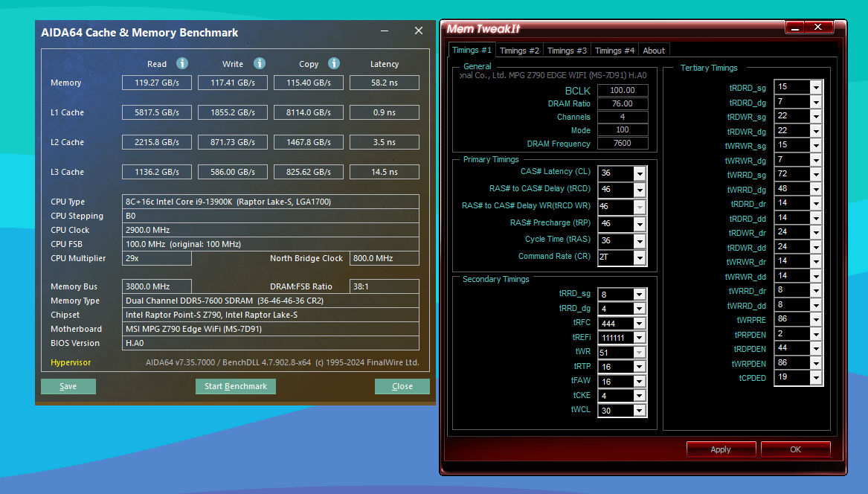Click the North Bridge Clock 800.0 MHz field
The width and height of the screenshot is (868, 494).
385,258
